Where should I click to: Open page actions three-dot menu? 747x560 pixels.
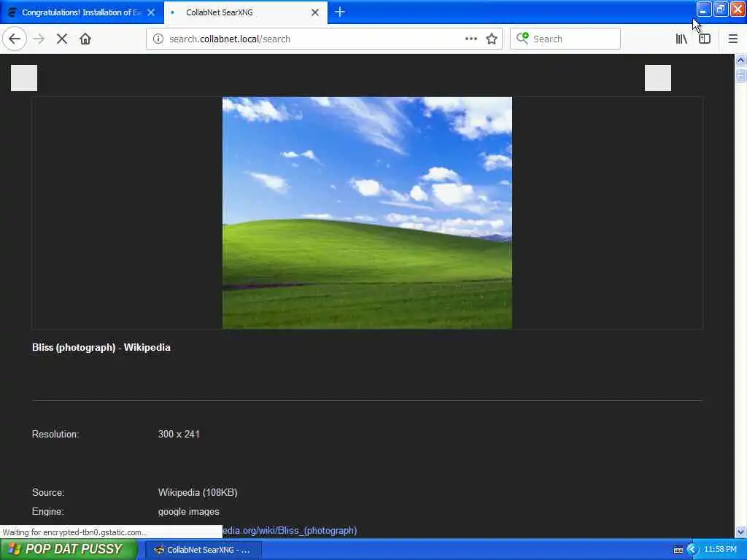point(471,39)
